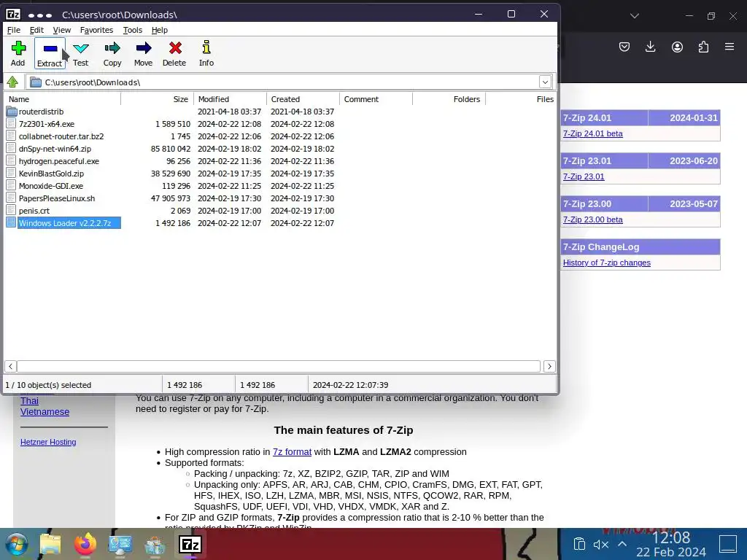Click the routerdistrib folder icon

point(12,112)
